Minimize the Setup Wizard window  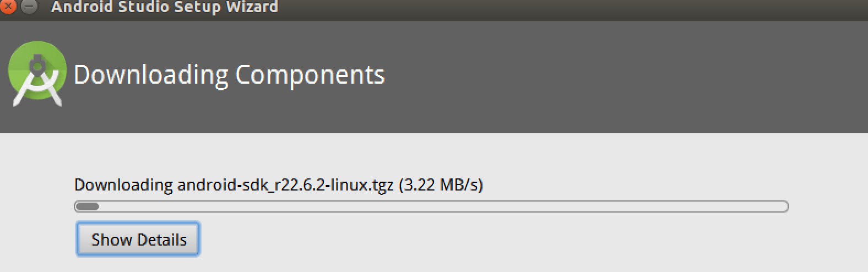pyautogui.click(x=29, y=6)
